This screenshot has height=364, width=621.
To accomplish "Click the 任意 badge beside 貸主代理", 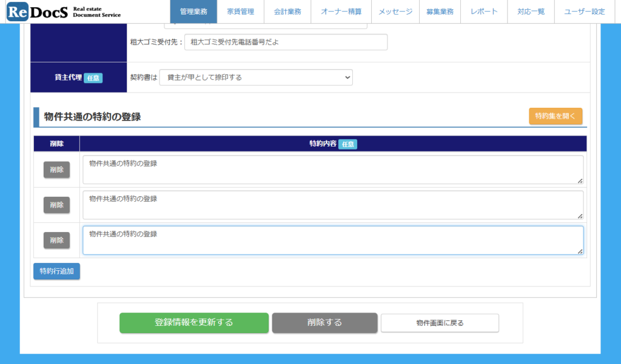I will coord(93,78).
